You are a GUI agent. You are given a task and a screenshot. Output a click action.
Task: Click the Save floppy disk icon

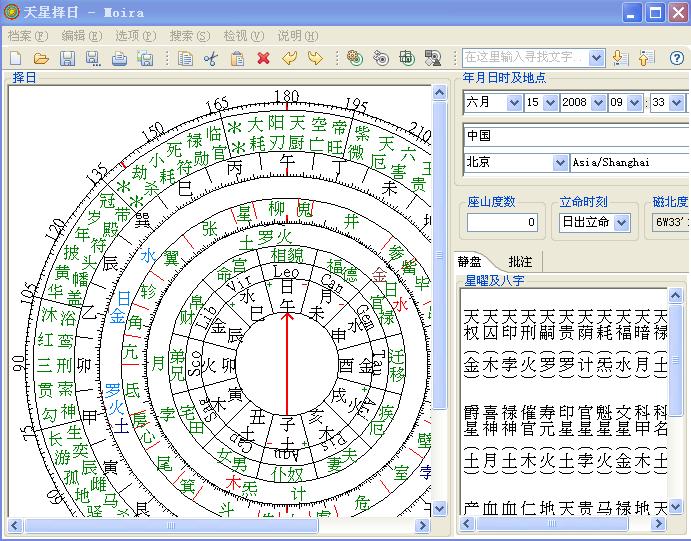[x=67, y=59]
